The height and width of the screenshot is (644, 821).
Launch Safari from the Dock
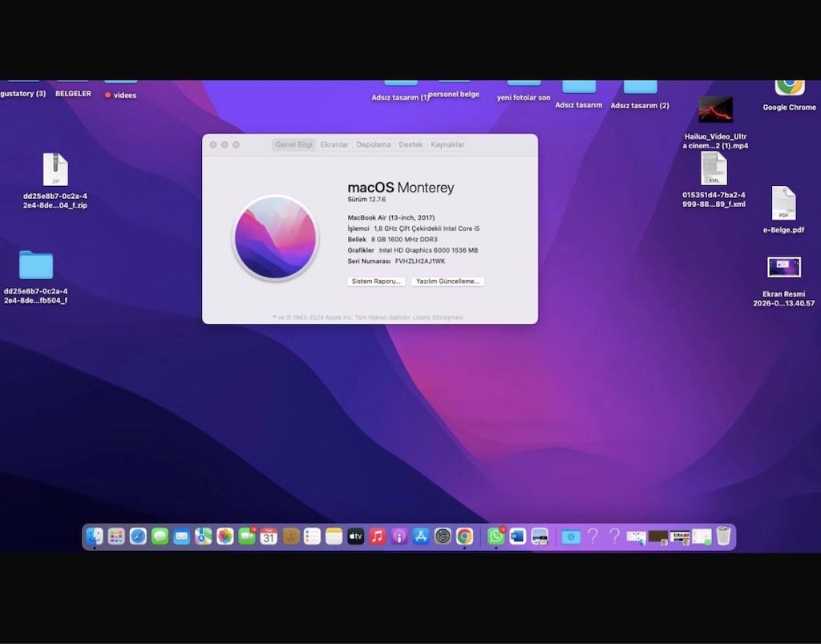tap(138, 537)
